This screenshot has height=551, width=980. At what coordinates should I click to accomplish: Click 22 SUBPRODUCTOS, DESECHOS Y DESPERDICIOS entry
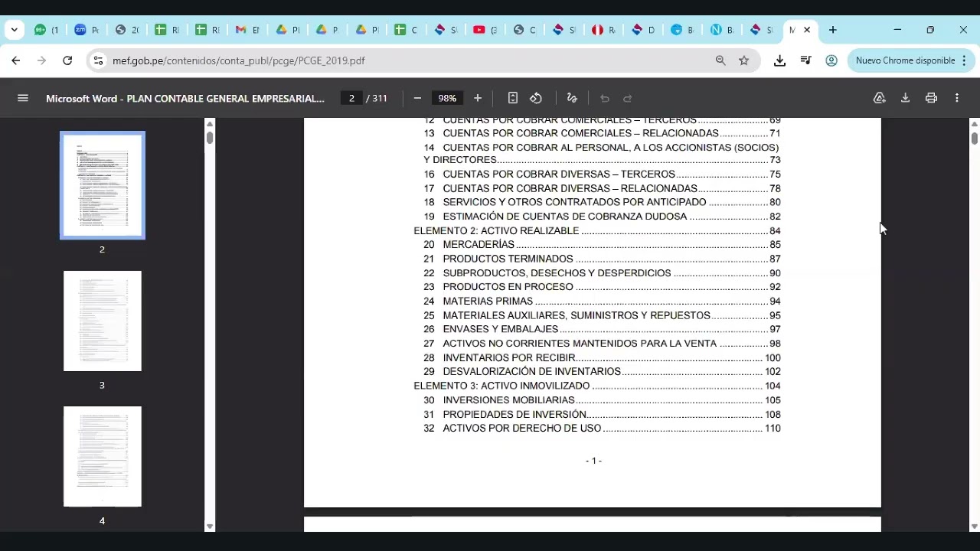pos(602,273)
